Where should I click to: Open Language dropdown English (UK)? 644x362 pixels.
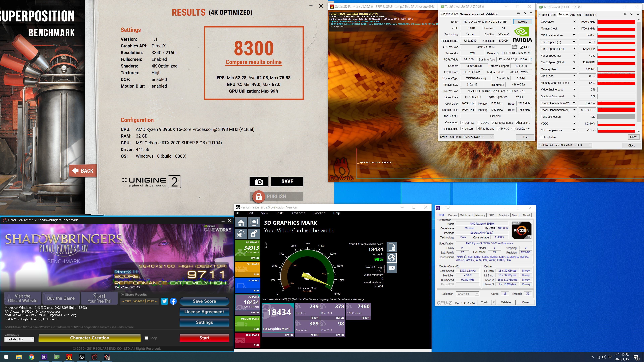point(19,339)
